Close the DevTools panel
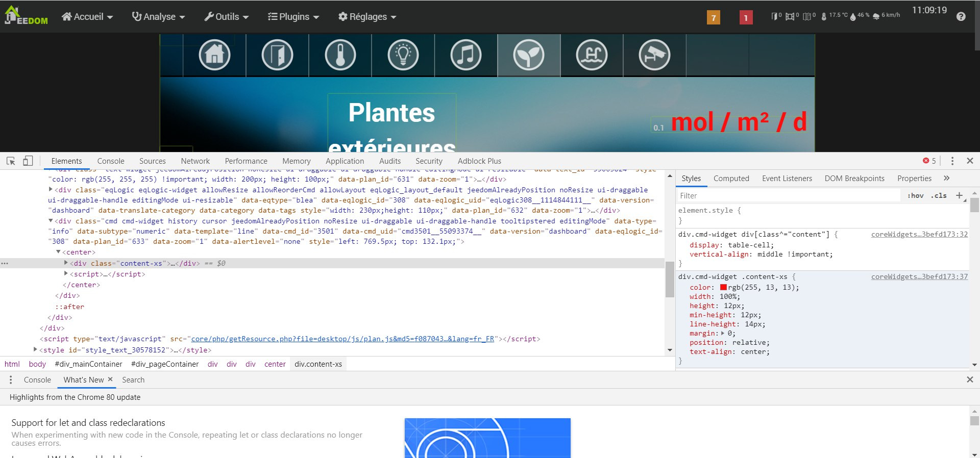This screenshot has width=980, height=458. click(x=970, y=161)
